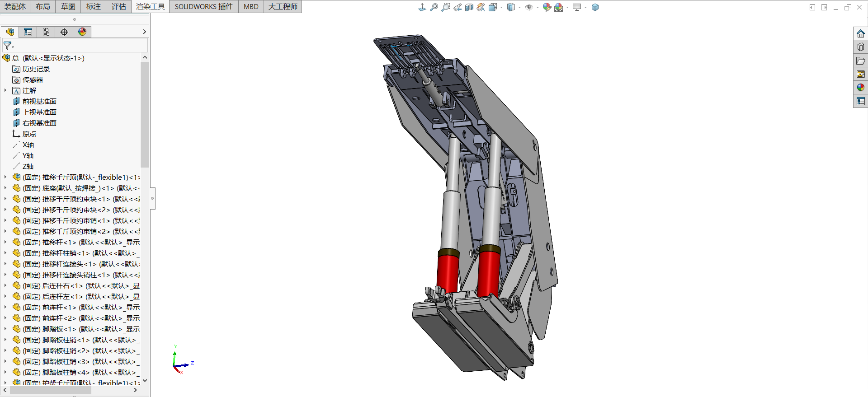Expand the 注解 folder

click(5, 90)
